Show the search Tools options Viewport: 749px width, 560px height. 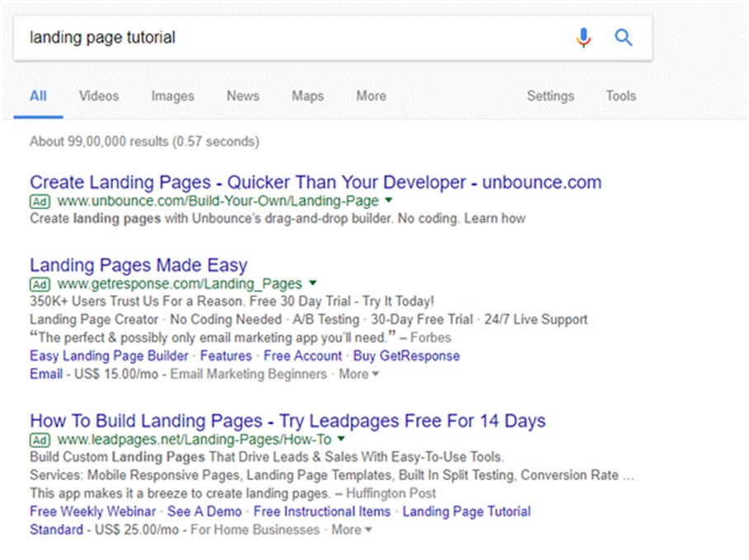[x=620, y=96]
